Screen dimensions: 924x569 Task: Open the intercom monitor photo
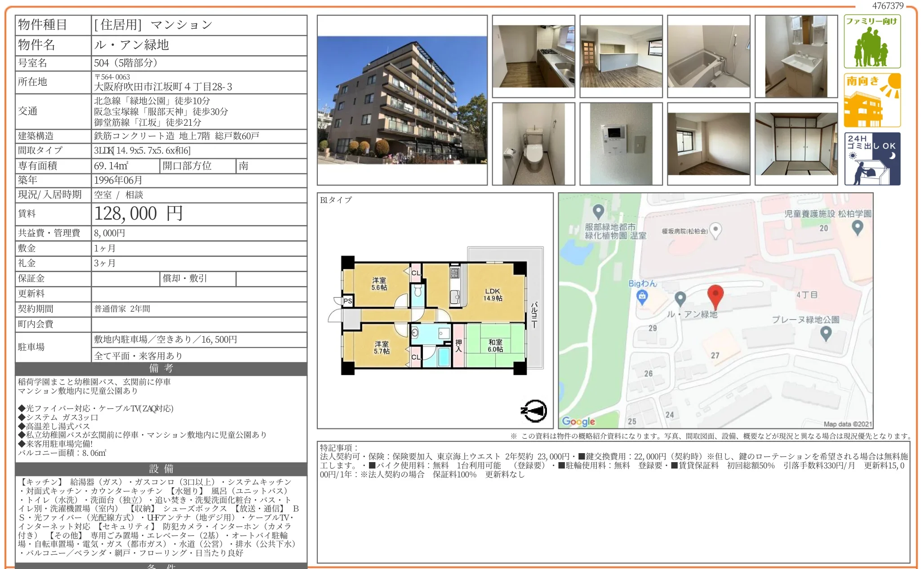(621, 144)
